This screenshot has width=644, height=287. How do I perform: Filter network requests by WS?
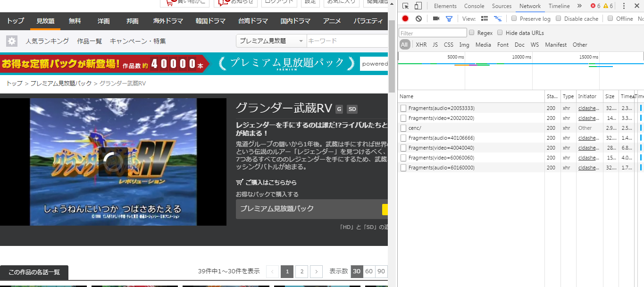[535, 45]
